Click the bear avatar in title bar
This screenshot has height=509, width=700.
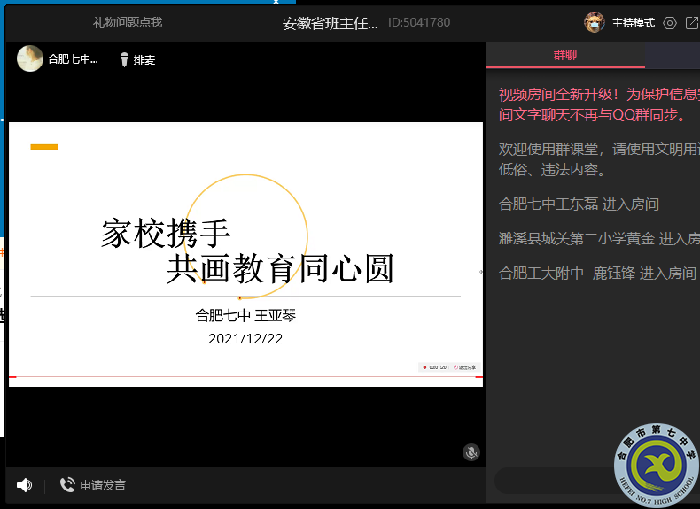pyautogui.click(x=595, y=22)
